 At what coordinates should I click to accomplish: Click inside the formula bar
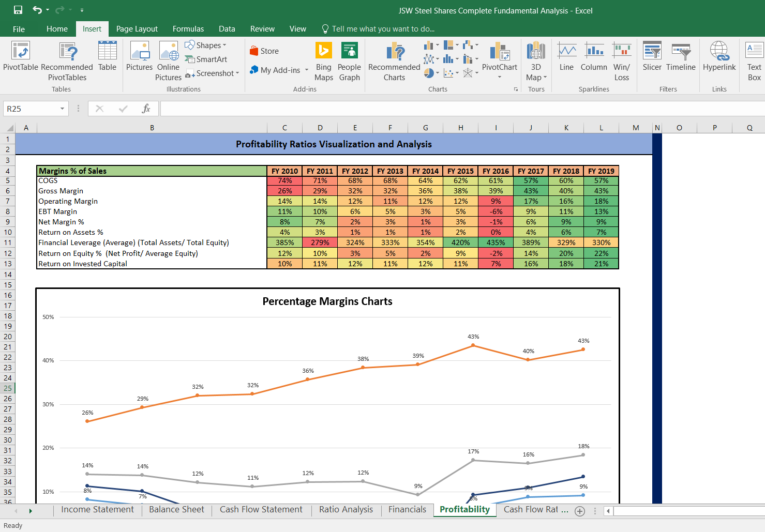click(x=462, y=109)
